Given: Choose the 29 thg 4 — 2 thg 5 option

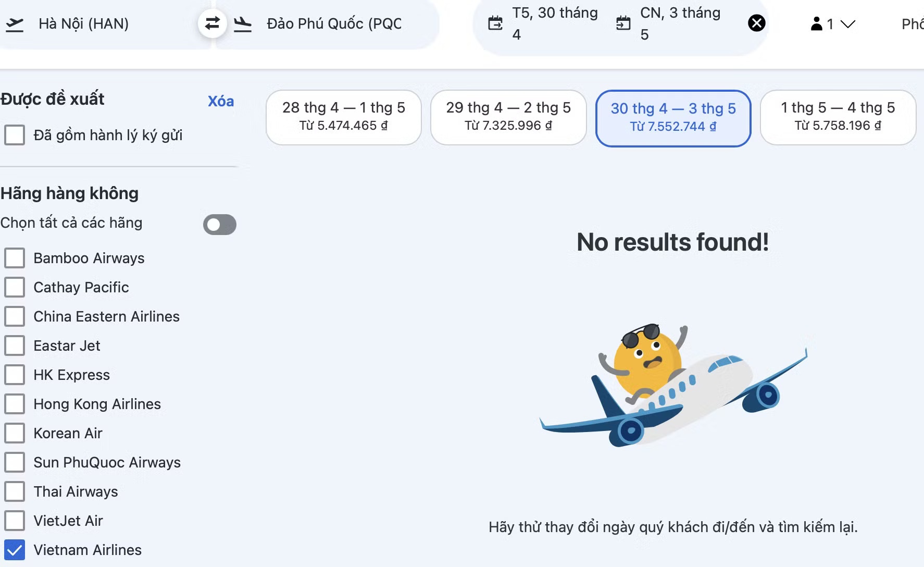Looking at the screenshot, I should pyautogui.click(x=508, y=117).
